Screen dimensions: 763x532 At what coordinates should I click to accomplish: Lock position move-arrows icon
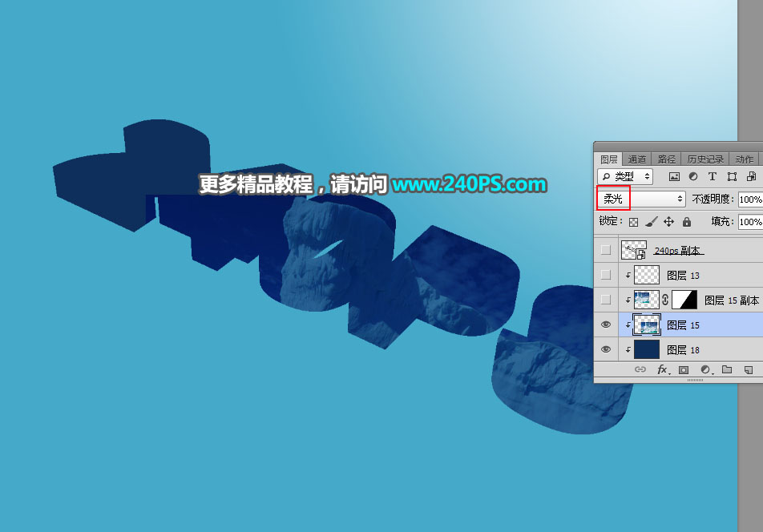click(x=668, y=222)
